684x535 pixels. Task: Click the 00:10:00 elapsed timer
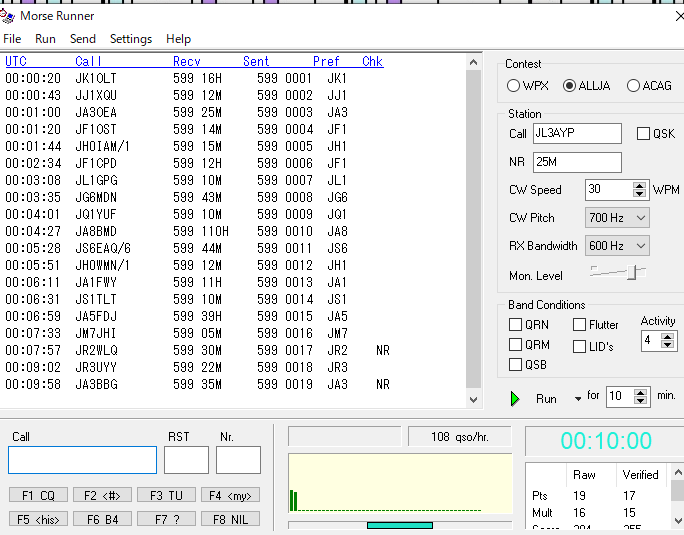point(606,441)
